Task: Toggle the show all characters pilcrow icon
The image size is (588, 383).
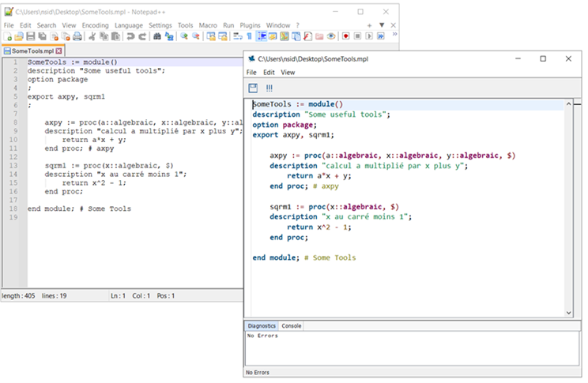Action: [250, 36]
